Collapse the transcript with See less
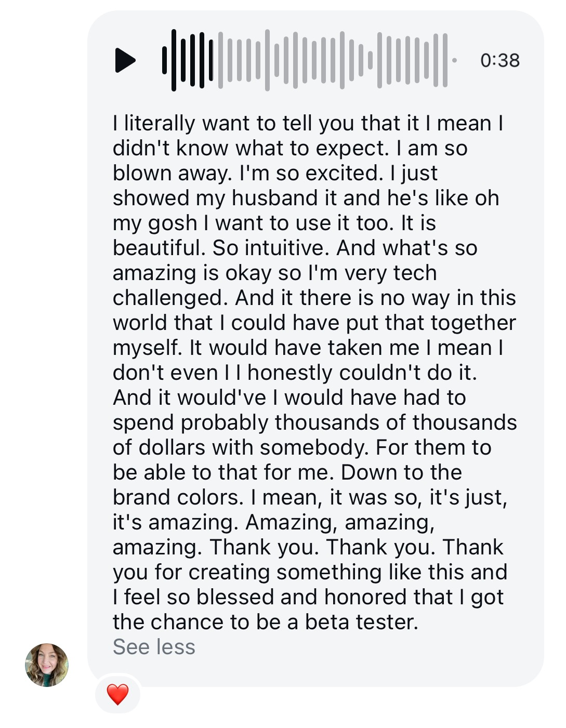Viewport: 566px width, 728px height. point(154,647)
